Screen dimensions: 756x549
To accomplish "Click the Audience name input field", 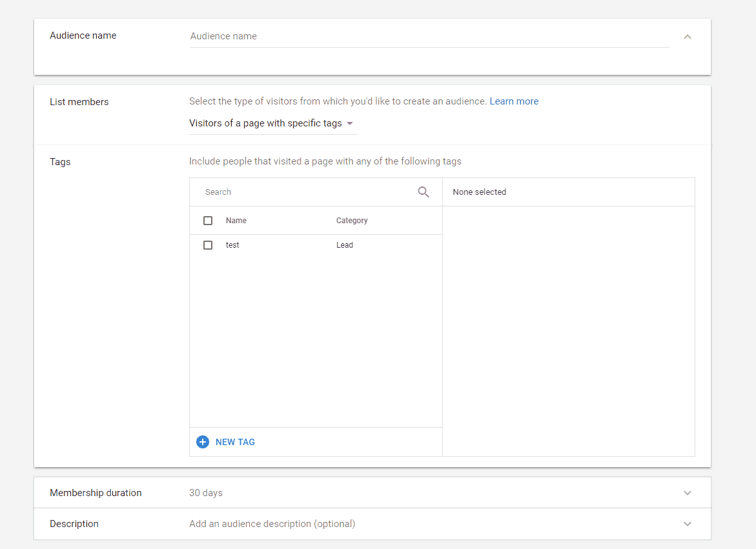I will [x=429, y=36].
